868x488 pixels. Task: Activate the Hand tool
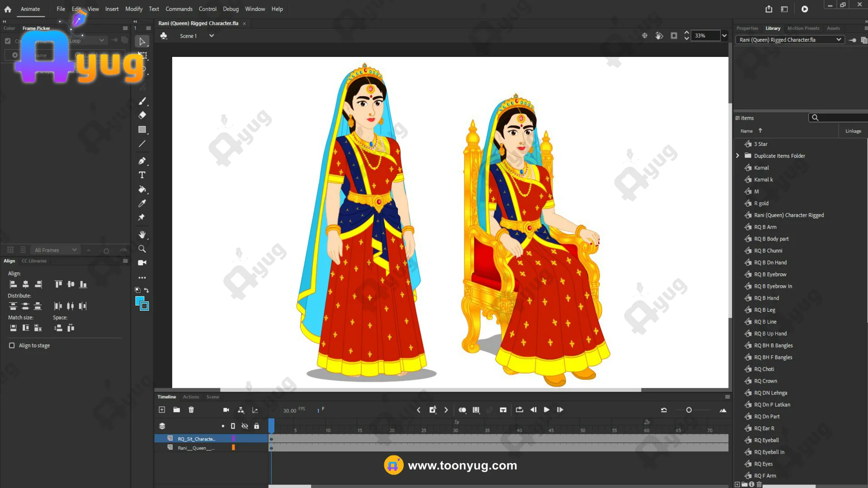click(x=142, y=235)
